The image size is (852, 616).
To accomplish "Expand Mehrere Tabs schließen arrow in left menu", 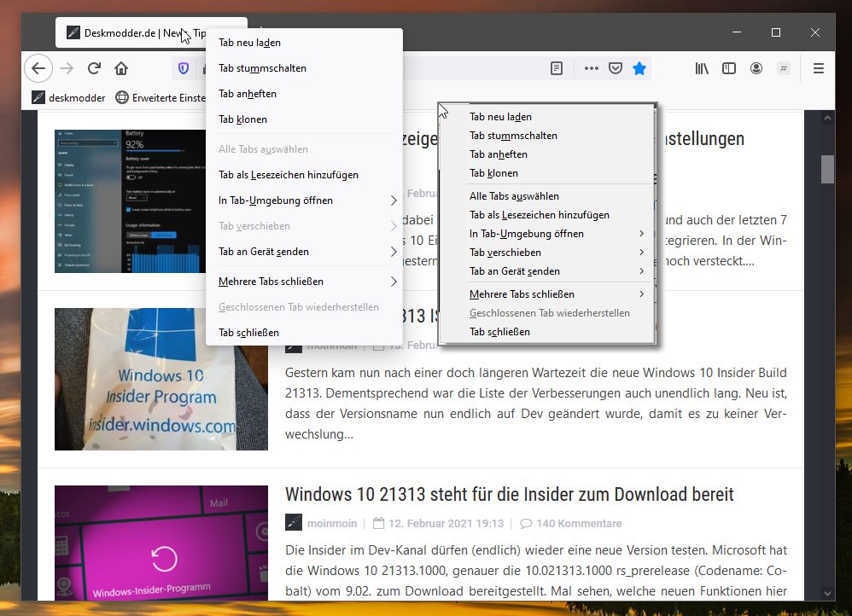I will (394, 282).
